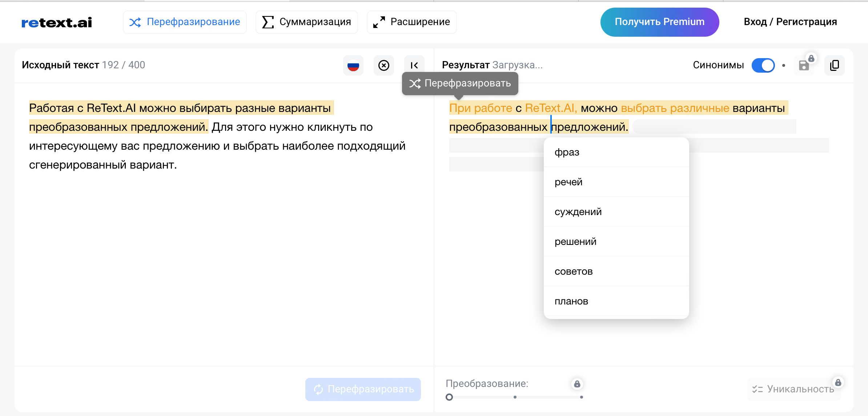868x416 pixels.
Task: Click into the source text area
Action: tap(218, 254)
